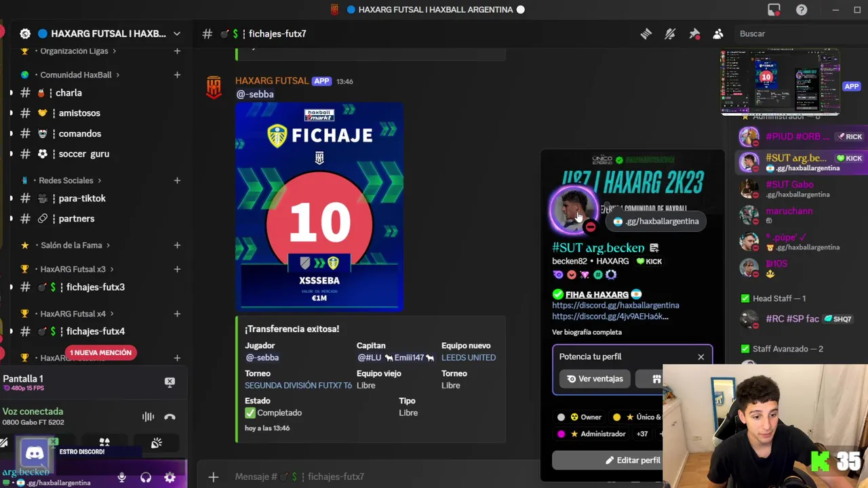Create channel in HaxARG Futsal x3
868x488 pixels.
pyautogui.click(x=177, y=269)
